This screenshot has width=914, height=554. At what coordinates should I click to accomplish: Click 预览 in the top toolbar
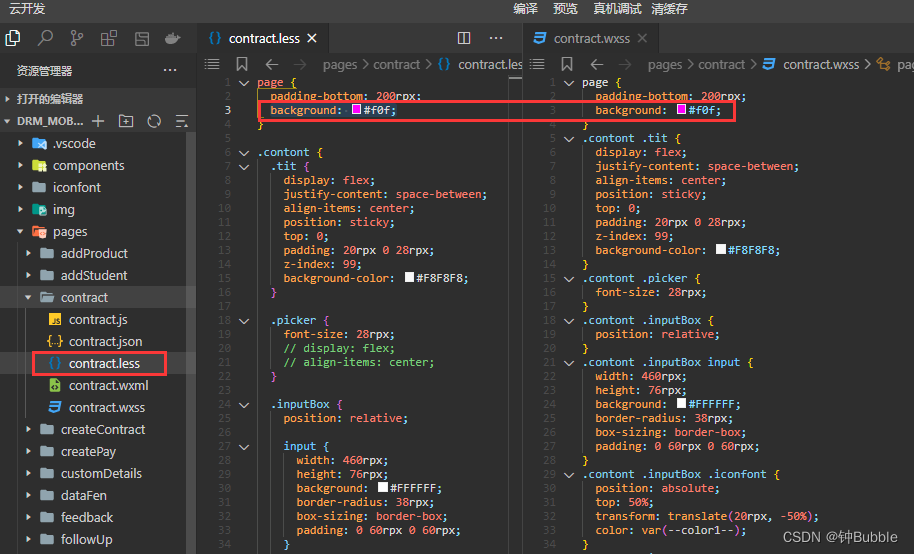pos(565,9)
